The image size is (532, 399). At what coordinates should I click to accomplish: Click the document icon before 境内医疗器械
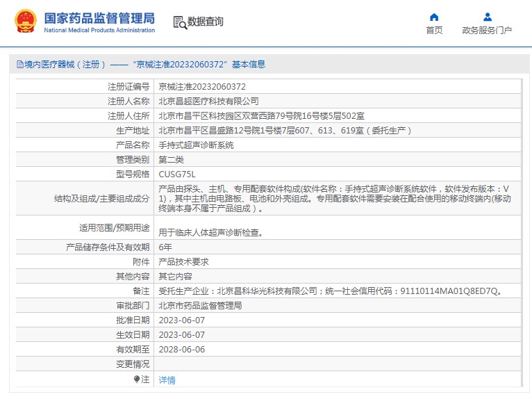[x=20, y=64]
